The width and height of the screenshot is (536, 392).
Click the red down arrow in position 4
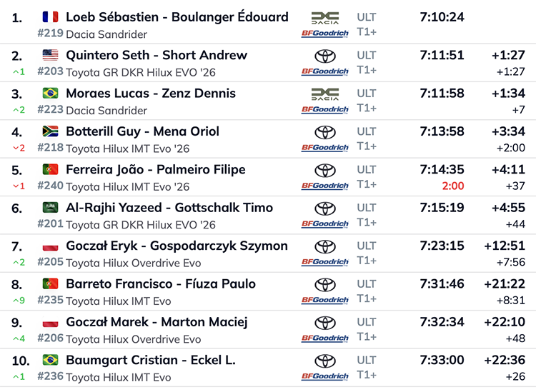click(x=17, y=148)
